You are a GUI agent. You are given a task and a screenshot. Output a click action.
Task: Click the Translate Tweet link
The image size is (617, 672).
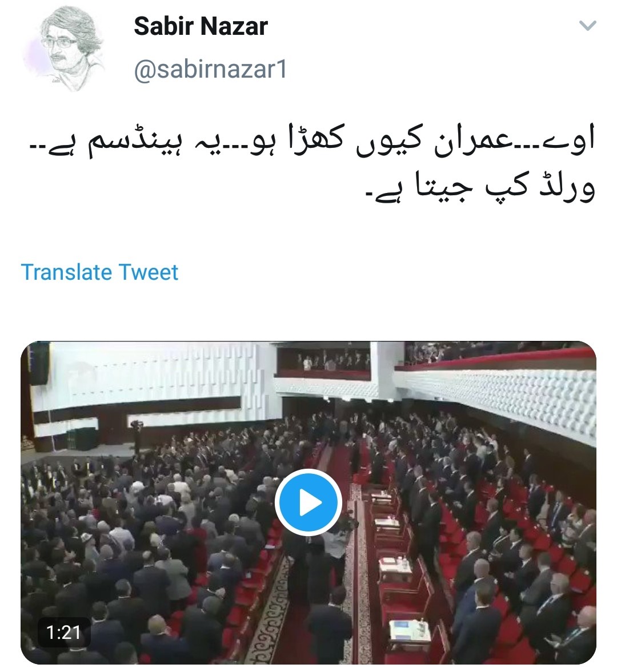coord(99,272)
